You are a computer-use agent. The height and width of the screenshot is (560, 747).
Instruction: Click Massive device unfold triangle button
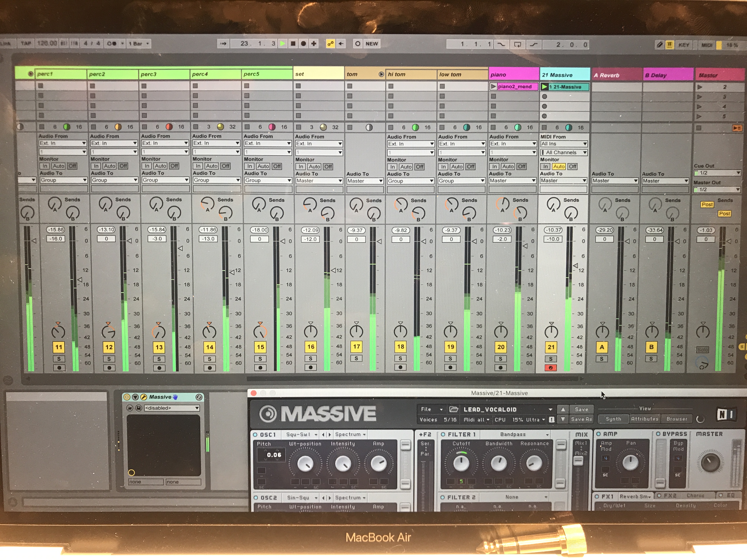(x=135, y=397)
